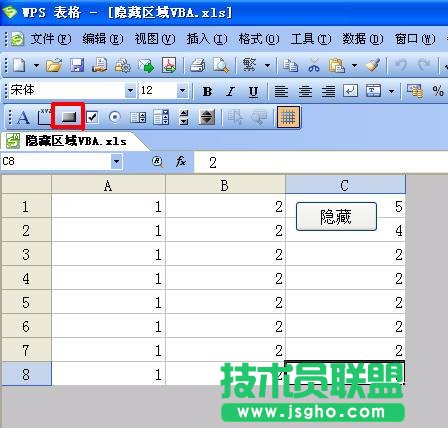Open the Merge cells dropdown arrow
The image size is (448, 428).
tap(392, 91)
